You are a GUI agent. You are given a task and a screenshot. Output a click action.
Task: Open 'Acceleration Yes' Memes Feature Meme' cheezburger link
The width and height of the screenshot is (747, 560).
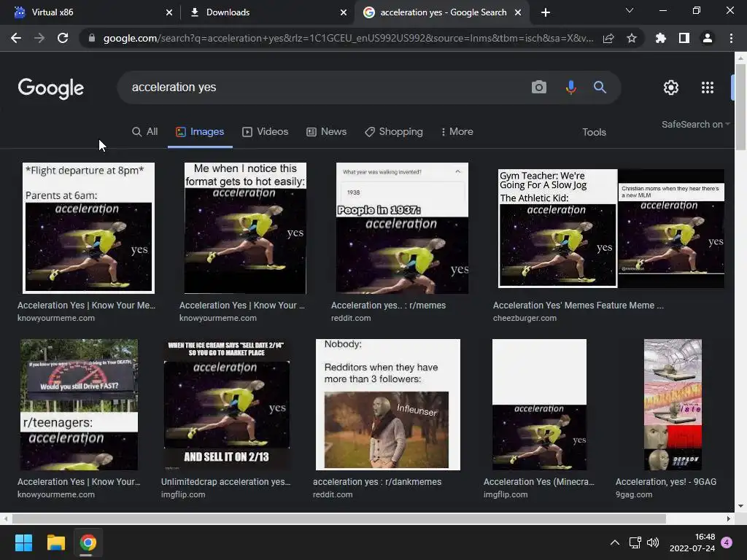(578, 306)
